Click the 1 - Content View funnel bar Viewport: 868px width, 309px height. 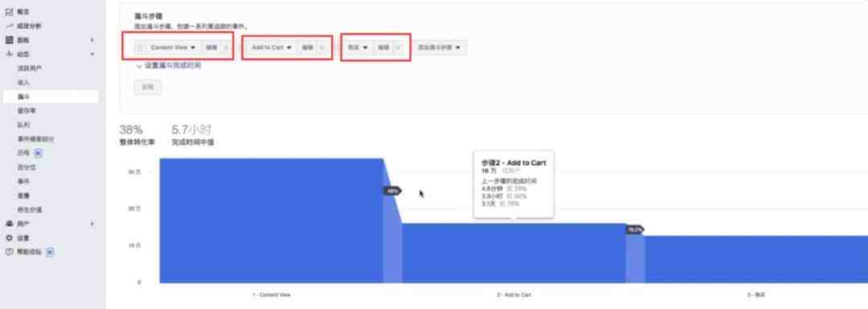[x=272, y=220]
